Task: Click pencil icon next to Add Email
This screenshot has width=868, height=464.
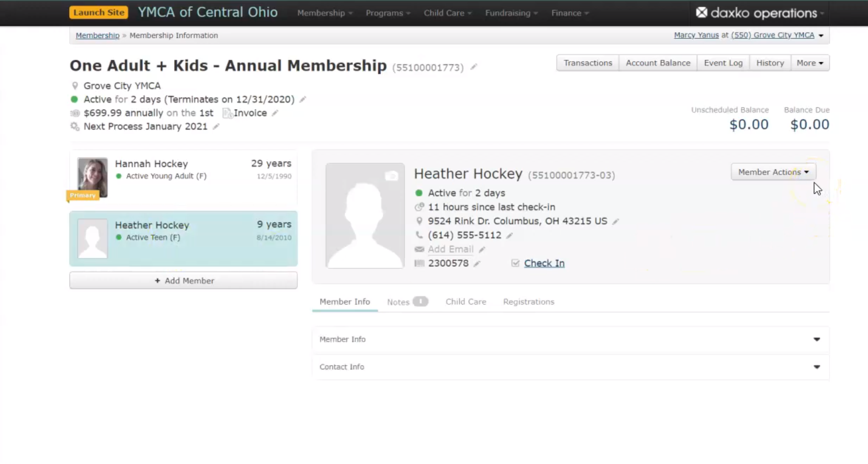Action: (482, 250)
